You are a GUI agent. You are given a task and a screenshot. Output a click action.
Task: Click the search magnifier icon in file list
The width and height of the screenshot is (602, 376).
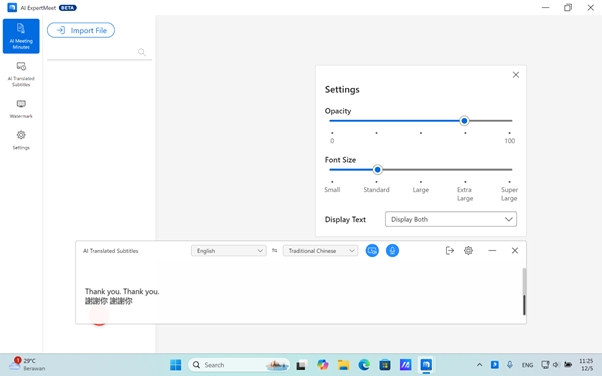pyautogui.click(x=142, y=52)
